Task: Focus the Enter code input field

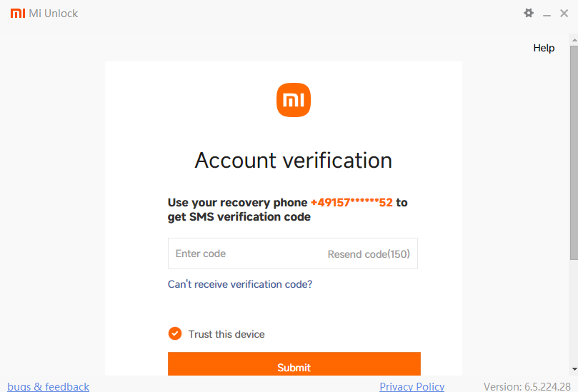Action: pos(243,253)
